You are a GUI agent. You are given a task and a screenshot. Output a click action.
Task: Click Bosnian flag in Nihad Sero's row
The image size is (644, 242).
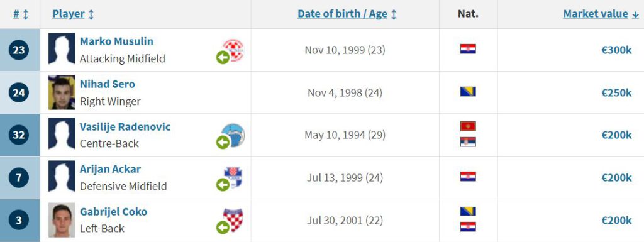pos(468,92)
